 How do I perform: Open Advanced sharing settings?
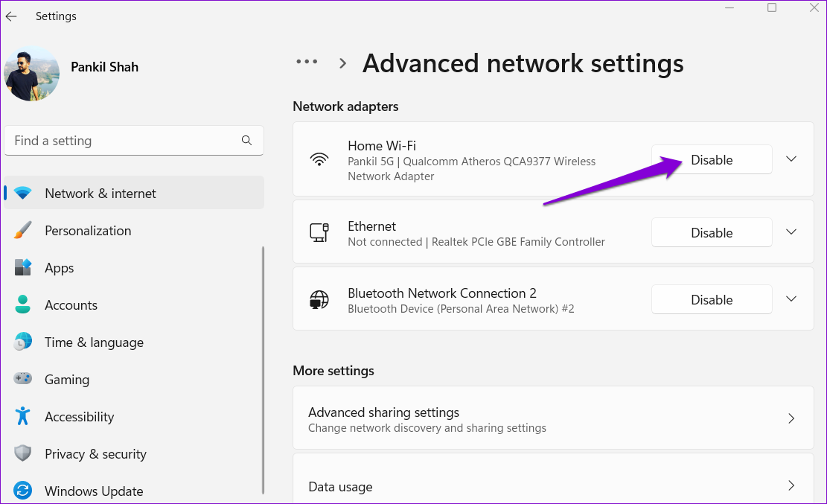553,418
